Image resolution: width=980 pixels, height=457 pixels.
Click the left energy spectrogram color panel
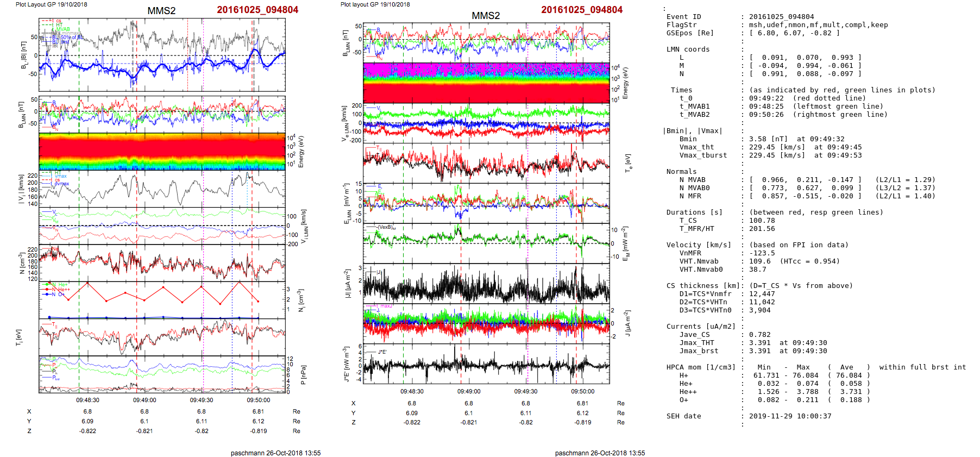tap(162, 151)
